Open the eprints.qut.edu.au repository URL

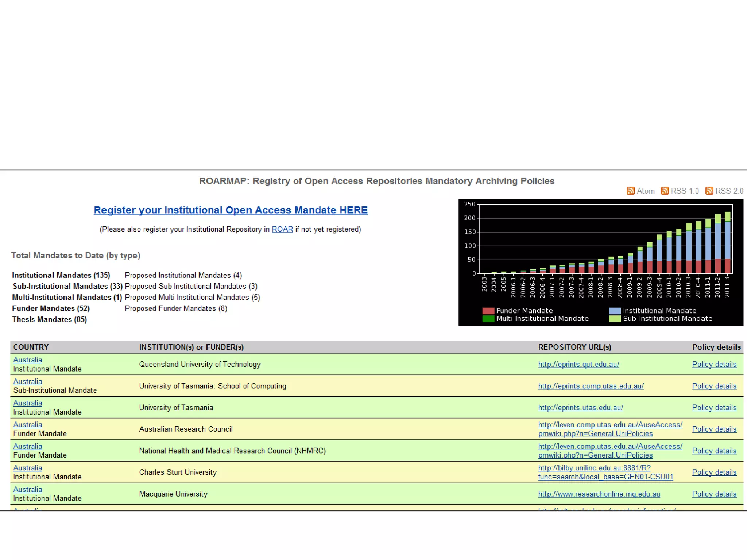(x=578, y=364)
